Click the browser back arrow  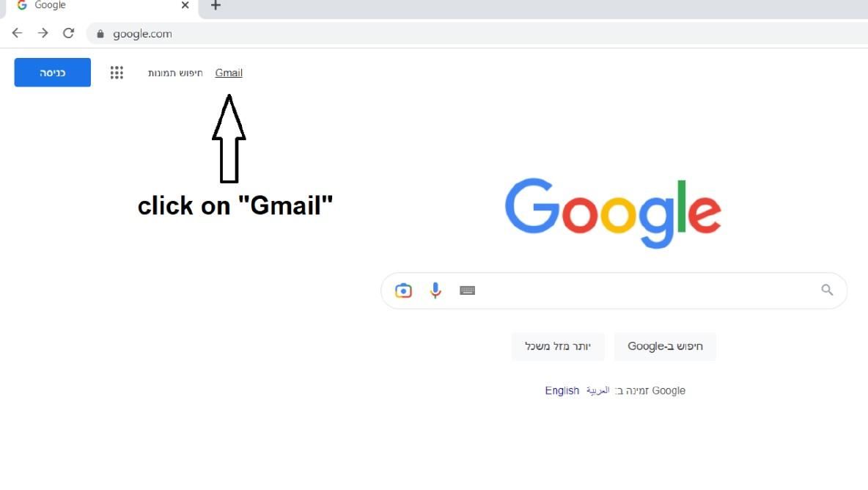pyautogui.click(x=17, y=33)
